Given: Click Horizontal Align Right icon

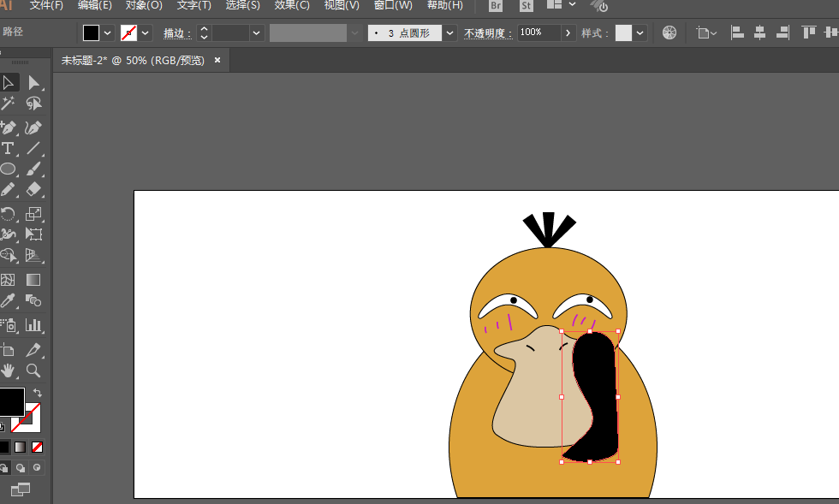Looking at the screenshot, I should 782,33.
